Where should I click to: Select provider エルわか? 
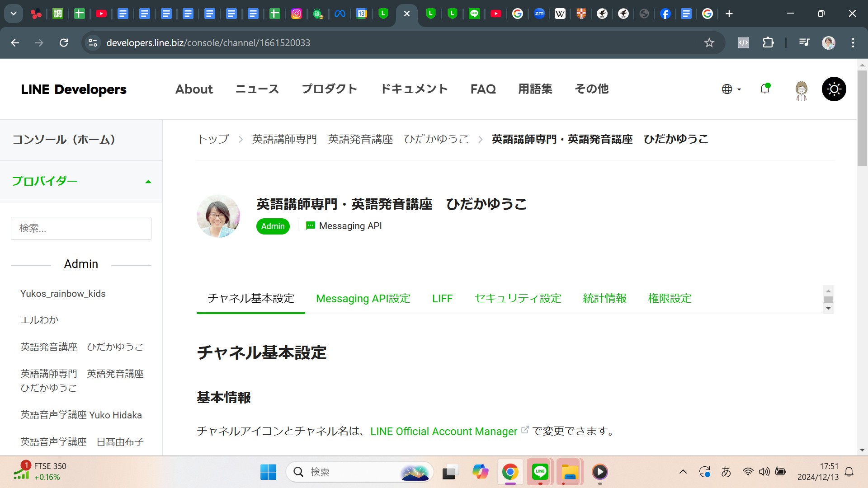[x=39, y=320]
